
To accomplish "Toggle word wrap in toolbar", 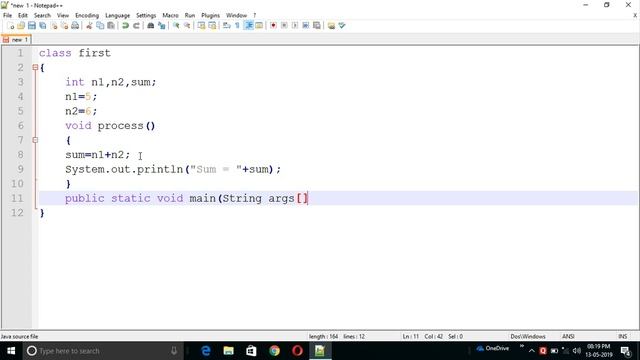I will pos(227,26).
